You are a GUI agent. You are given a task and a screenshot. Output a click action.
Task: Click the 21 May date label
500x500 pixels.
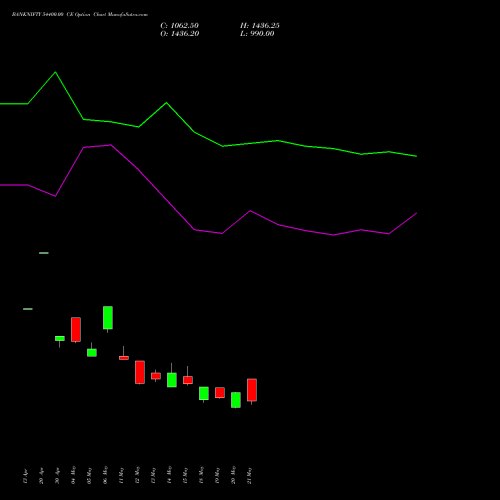point(249,475)
